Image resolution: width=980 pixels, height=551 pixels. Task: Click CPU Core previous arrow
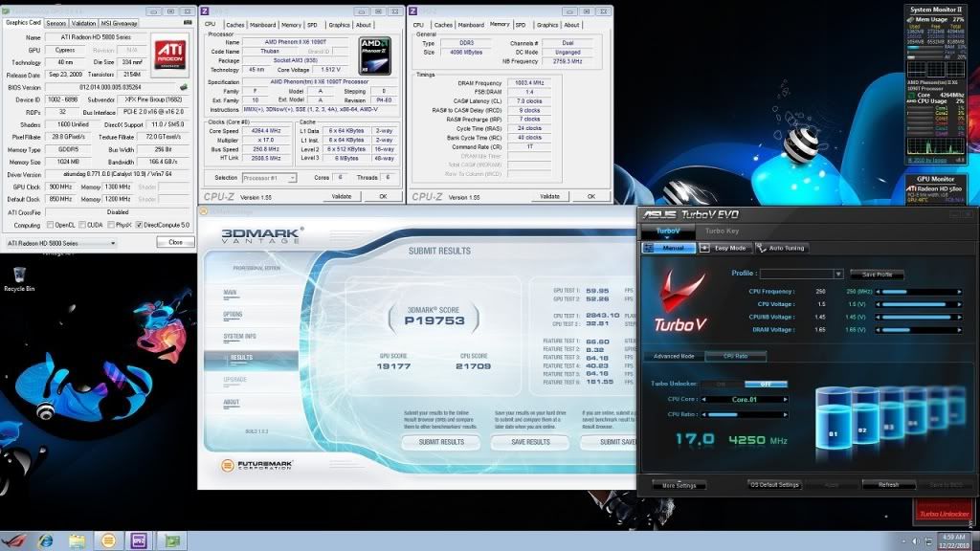click(x=703, y=399)
